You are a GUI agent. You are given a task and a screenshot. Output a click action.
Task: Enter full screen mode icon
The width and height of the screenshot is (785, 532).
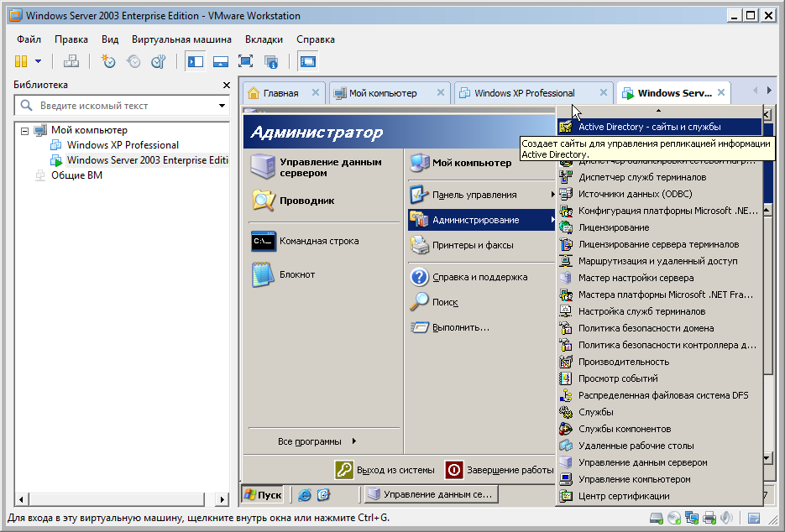pos(246,61)
